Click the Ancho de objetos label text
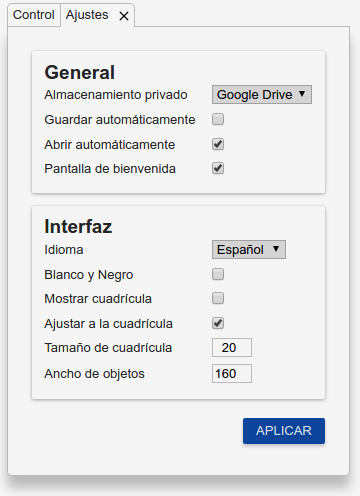 coord(94,374)
